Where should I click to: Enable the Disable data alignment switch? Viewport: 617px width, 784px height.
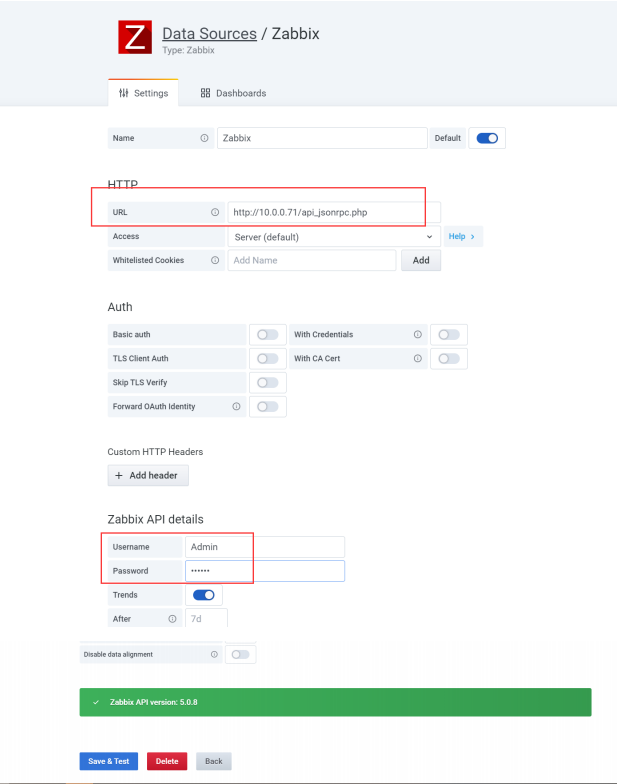(x=240, y=654)
